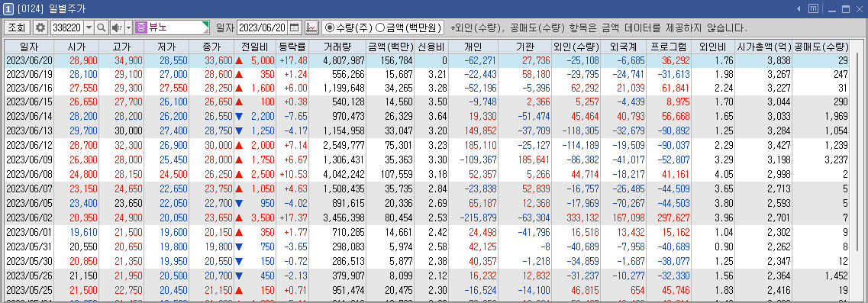Click the speaker sound icon
Screen dimensions: 868x303
click(x=117, y=27)
